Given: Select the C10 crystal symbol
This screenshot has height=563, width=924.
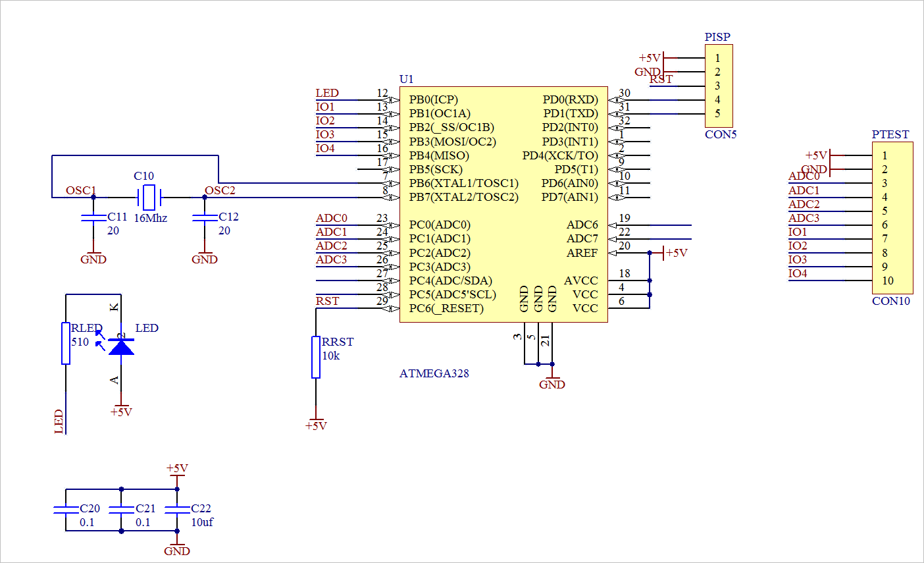Looking at the screenshot, I should point(149,197).
